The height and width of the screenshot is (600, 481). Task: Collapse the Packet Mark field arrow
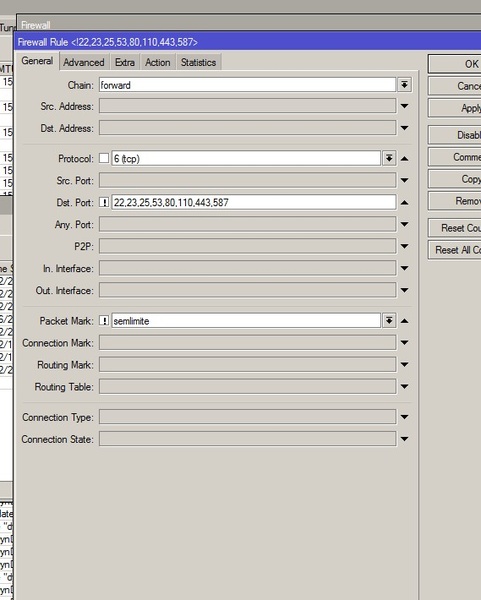(404, 321)
